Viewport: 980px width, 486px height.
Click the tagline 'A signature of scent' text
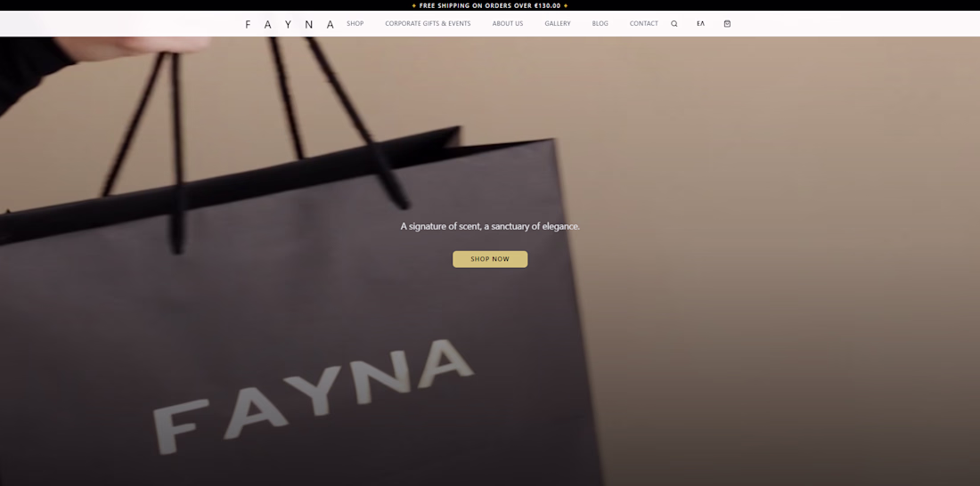pyautogui.click(x=490, y=226)
